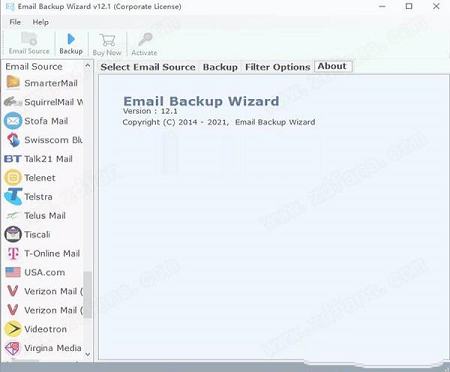
Task: Choose the USA.com flag icon
Action: pos(13,272)
